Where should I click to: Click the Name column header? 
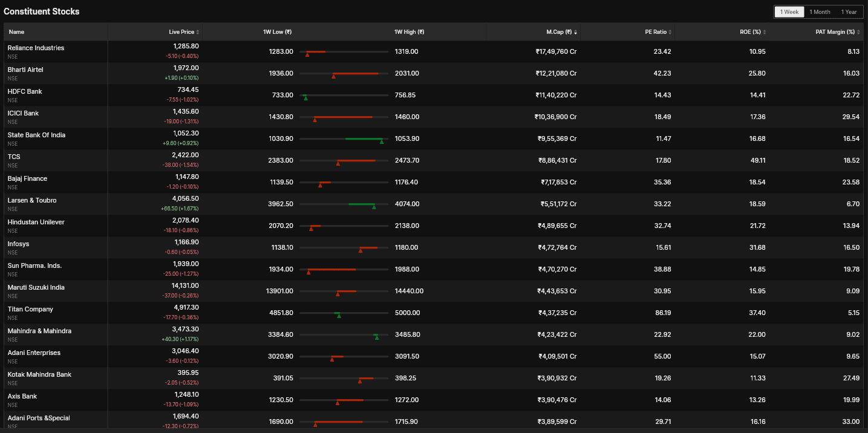point(16,32)
